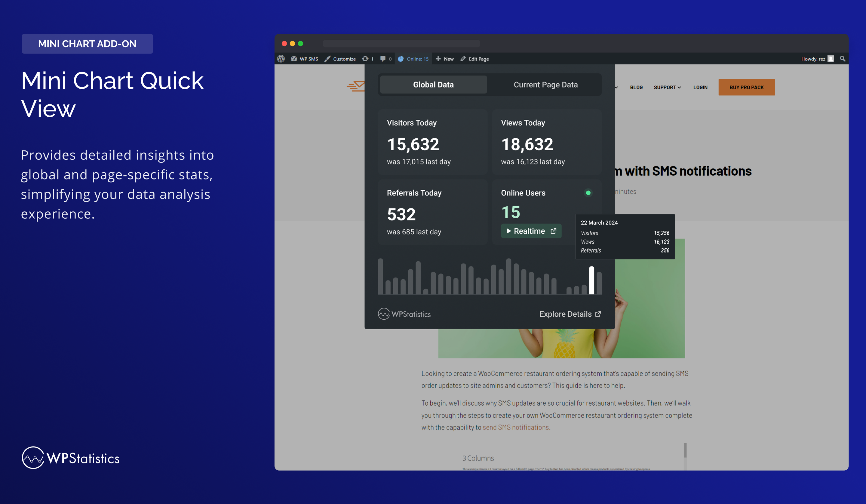Click the Explore Details external link icon
866x504 pixels.
point(598,314)
